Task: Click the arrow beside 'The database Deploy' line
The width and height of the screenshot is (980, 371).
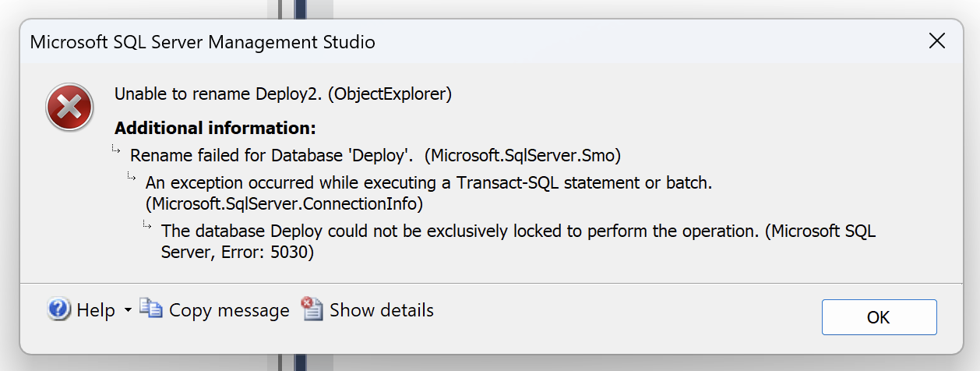Action: (148, 225)
